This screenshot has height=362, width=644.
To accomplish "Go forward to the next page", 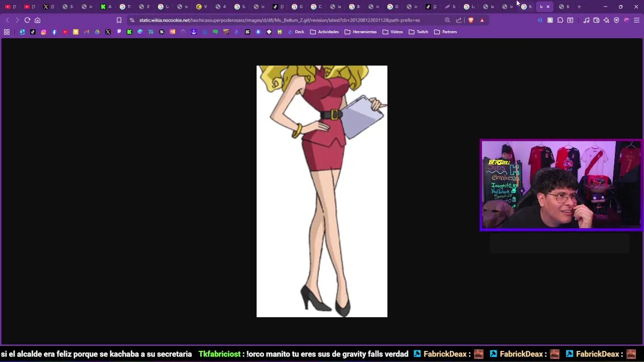I will pos(17,20).
